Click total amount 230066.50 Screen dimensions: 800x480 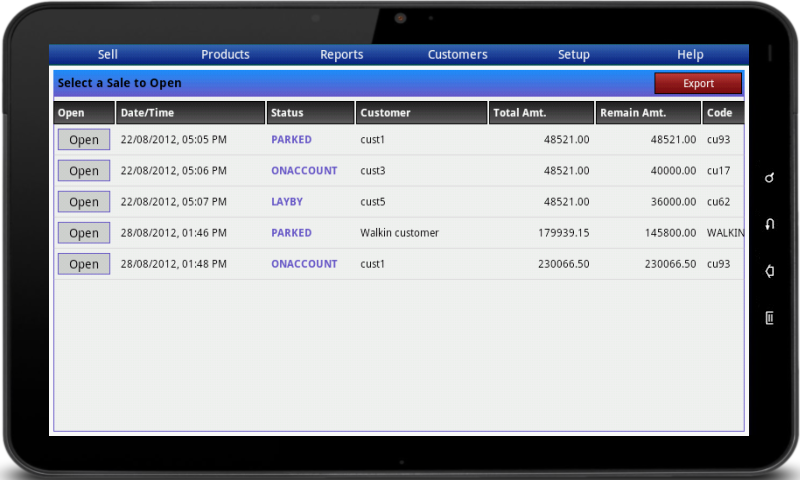tap(564, 264)
